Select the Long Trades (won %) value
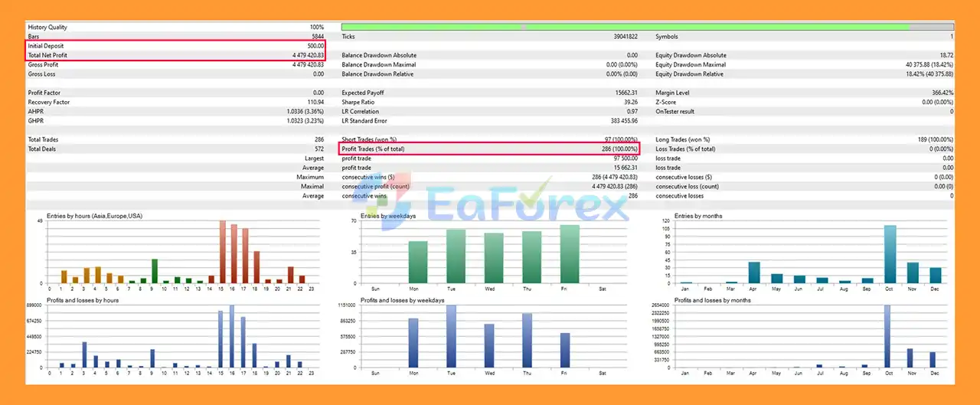This screenshot has width=980, height=405. click(x=931, y=139)
